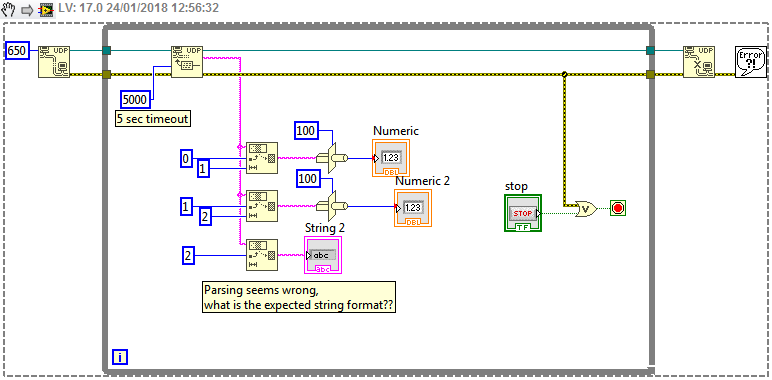Click the left connection-ID tunnel on loop border

tap(106, 50)
